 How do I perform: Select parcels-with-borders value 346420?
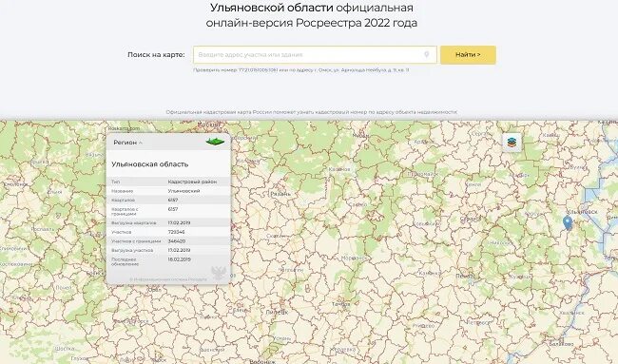(x=176, y=241)
